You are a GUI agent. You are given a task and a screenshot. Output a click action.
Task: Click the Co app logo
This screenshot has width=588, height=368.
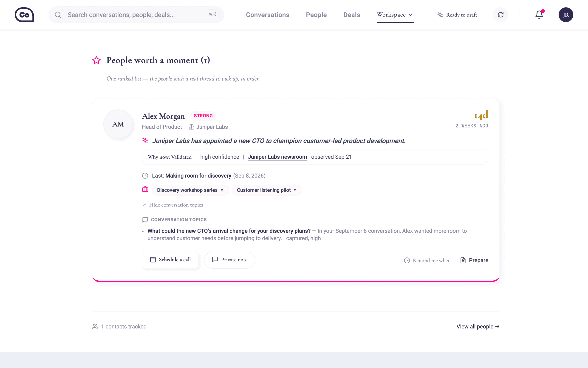tap(24, 14)
